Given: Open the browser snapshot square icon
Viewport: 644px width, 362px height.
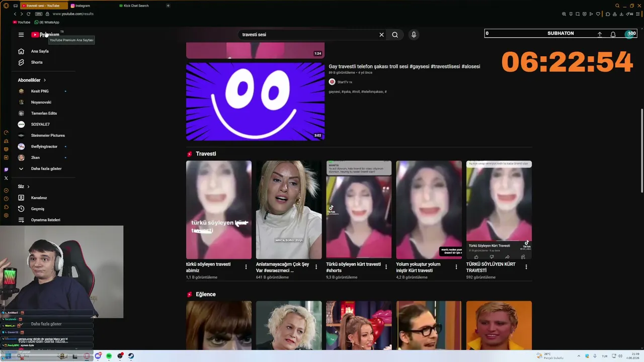Looking at the screenshot, I should point(578,14).
